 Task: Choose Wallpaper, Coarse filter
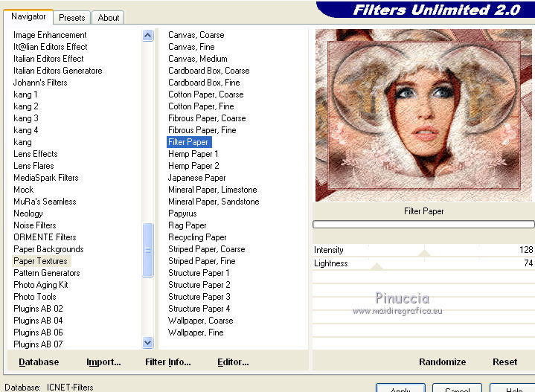tap(201, 321)
